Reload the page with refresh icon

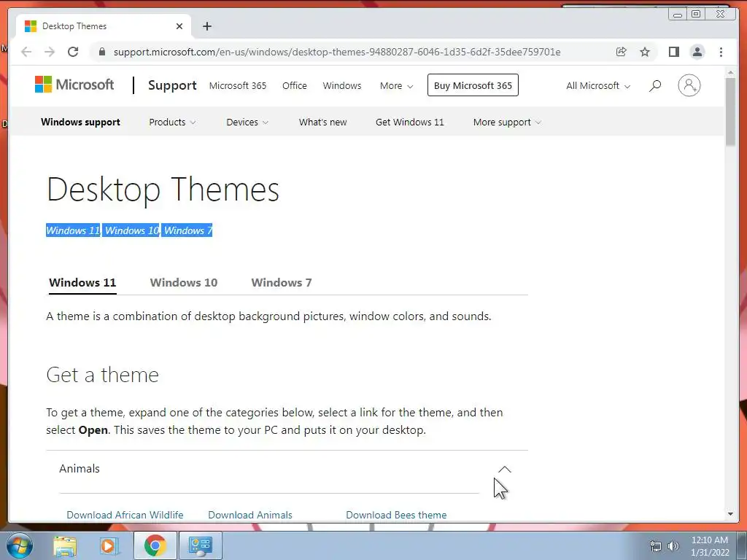point(73,52)
